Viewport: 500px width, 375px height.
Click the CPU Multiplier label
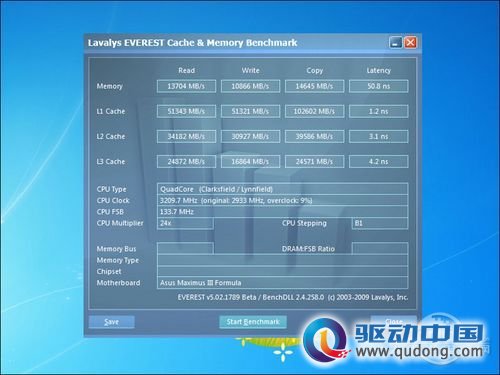point(120,223)
